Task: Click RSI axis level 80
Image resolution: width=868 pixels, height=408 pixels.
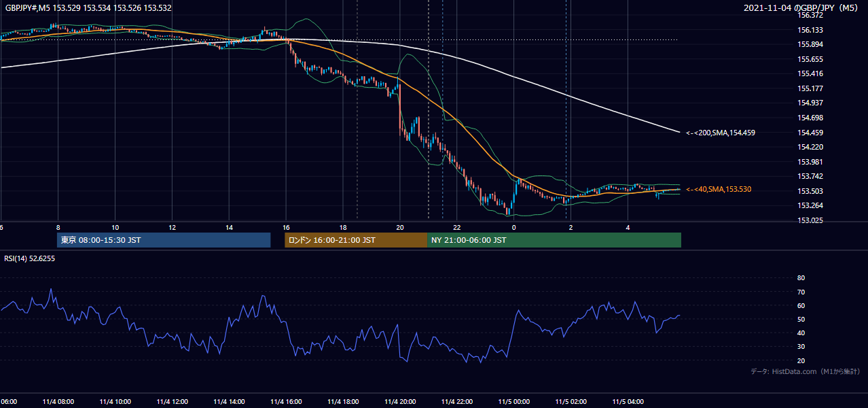Action: pos(801,278)
